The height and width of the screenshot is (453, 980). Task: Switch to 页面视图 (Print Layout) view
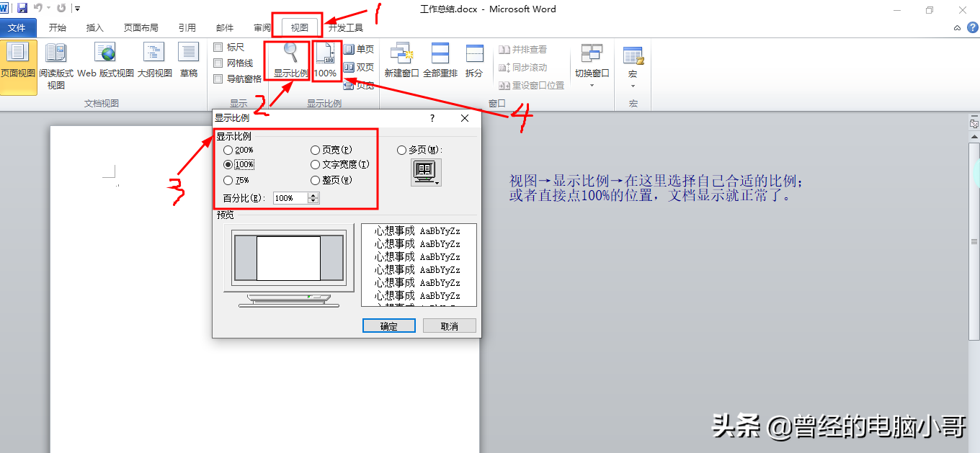click(18, 67)
